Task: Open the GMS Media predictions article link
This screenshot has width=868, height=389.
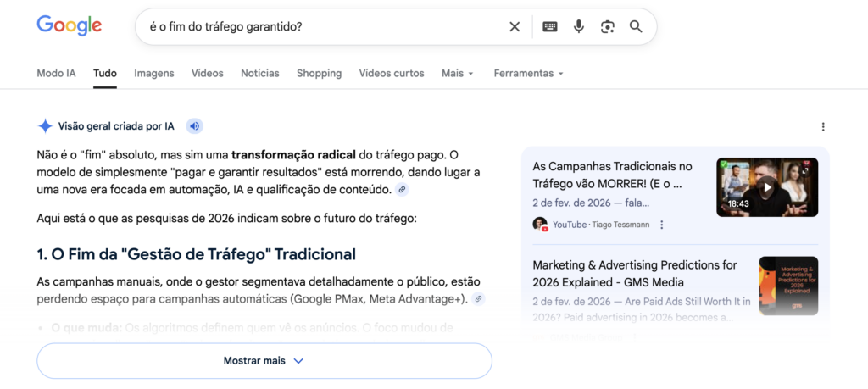Action: tap(635, 274)
